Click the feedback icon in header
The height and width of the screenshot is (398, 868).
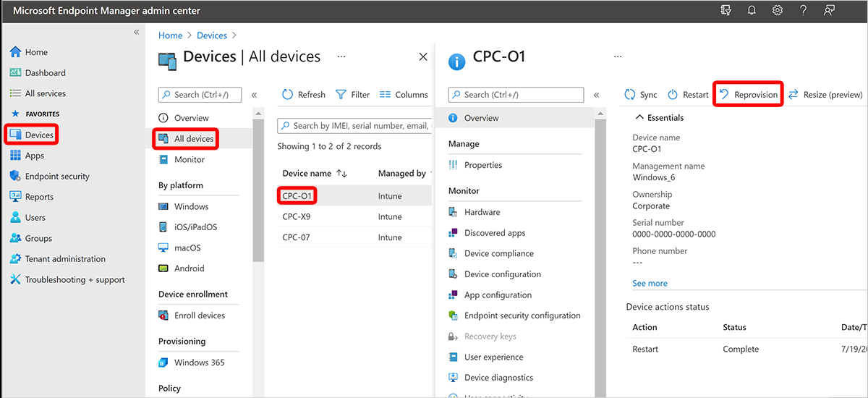[x=830, y=11]
